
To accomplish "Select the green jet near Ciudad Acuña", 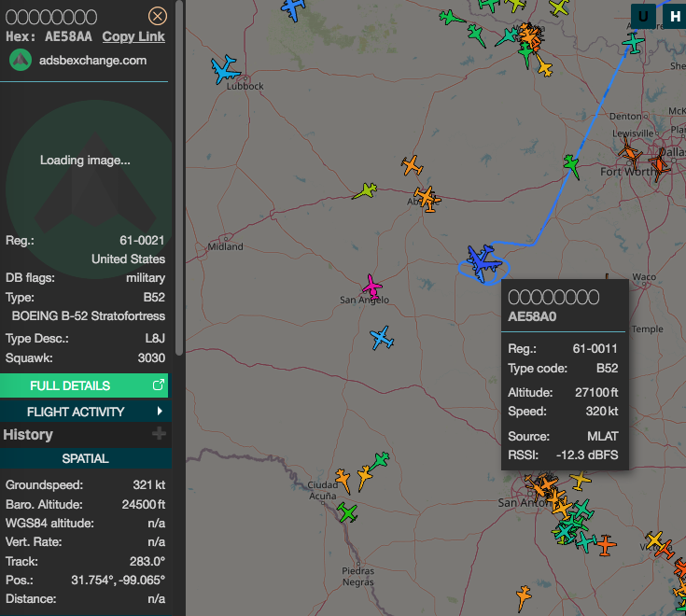I will pos(380,460).
